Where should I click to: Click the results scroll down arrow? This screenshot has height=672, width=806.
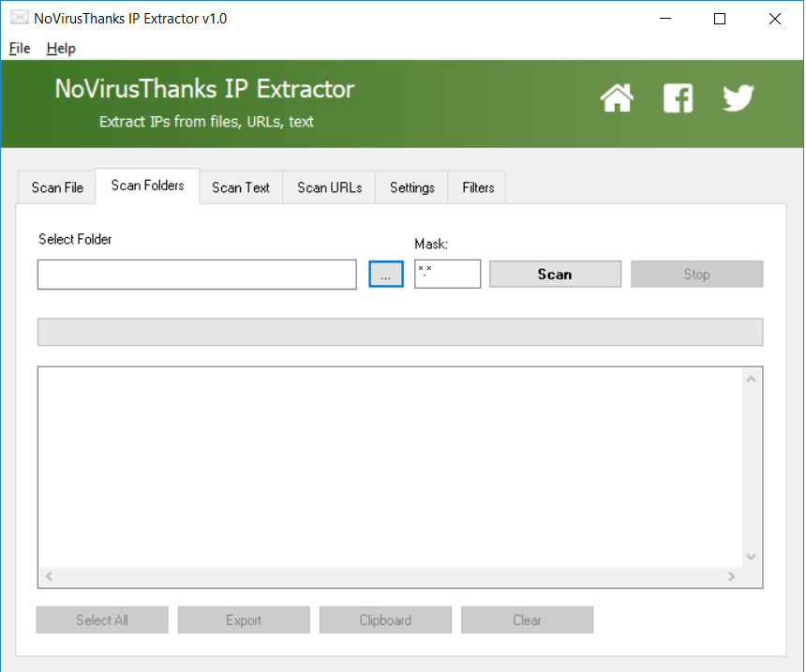coord(751,557)
